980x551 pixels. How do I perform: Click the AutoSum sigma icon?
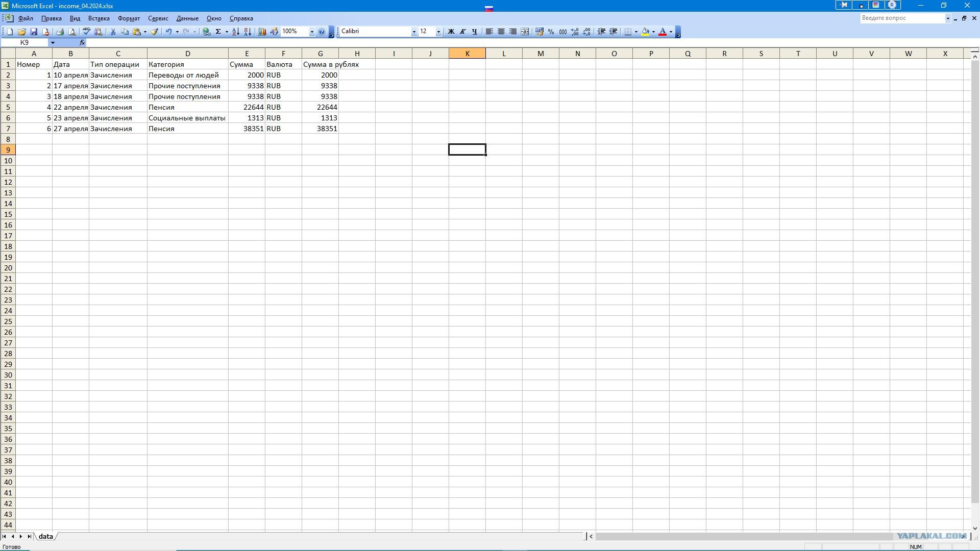click(218, 32)
